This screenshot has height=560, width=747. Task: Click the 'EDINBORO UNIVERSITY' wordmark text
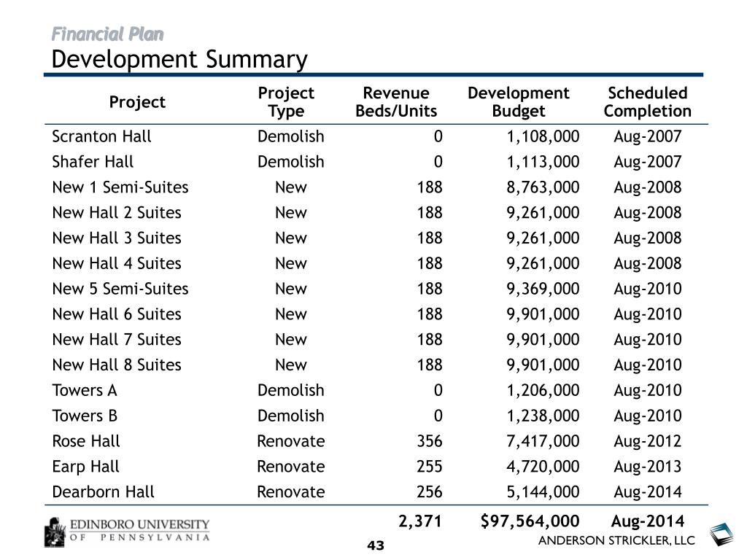coord(139,524)
